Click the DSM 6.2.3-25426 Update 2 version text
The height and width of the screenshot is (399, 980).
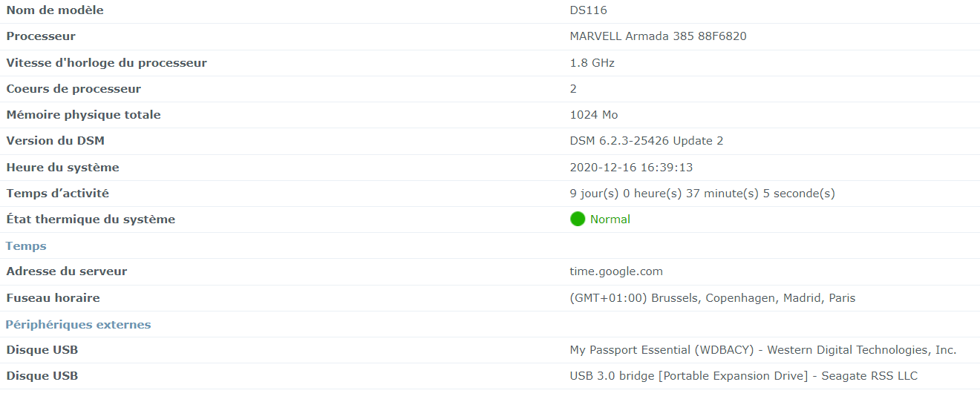pos(646,141)
